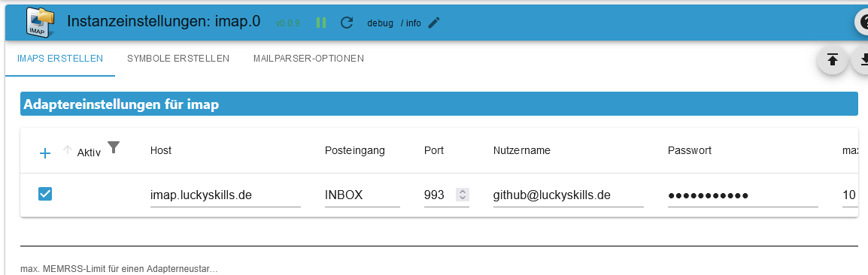The height and width of the screenshot is (275, 868).
Task: Click the Aktiv column header
Action: [x=89, y=153]
